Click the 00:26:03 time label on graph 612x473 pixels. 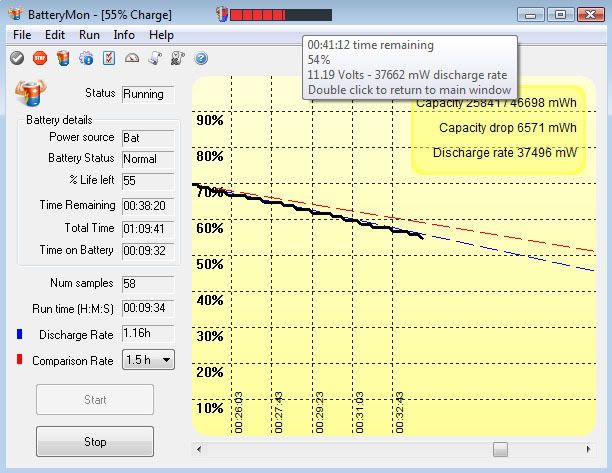tap(238, 413)
